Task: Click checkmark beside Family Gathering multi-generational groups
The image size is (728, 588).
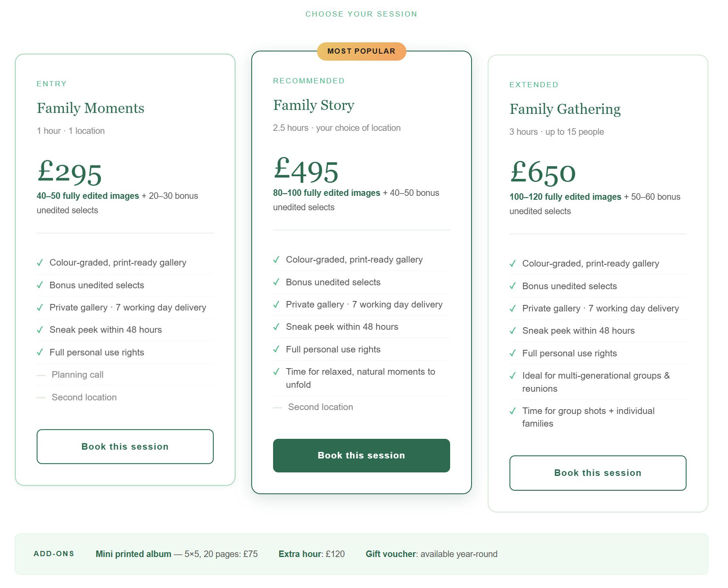Action: [513, 376]
